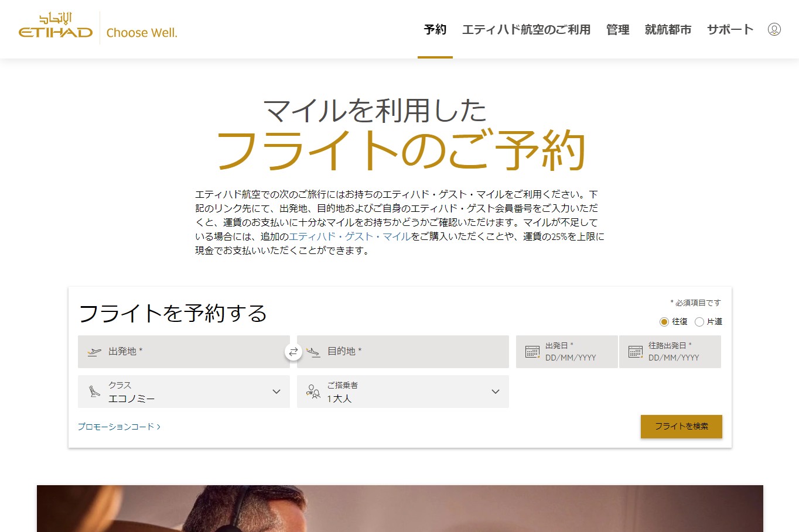Click the 出発日 DD/MM/YYYY date field
The height and width of the screenshot is (532, 799).
click(567, 352)
